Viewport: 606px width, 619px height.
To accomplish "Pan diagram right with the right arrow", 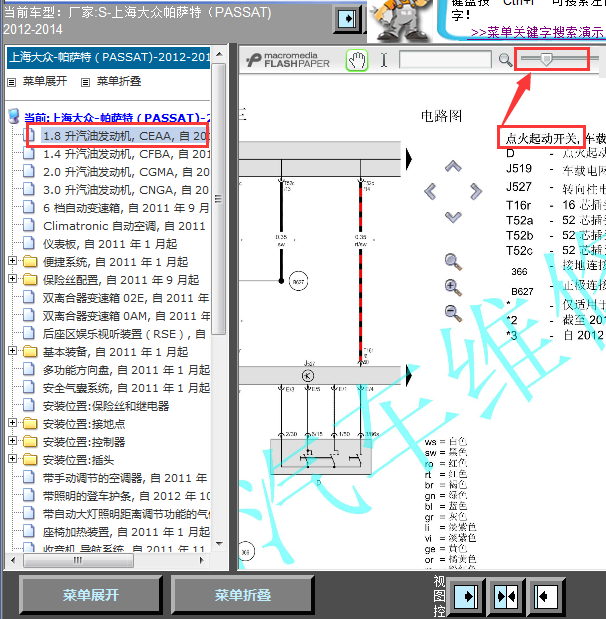I will tap(476, 191).
